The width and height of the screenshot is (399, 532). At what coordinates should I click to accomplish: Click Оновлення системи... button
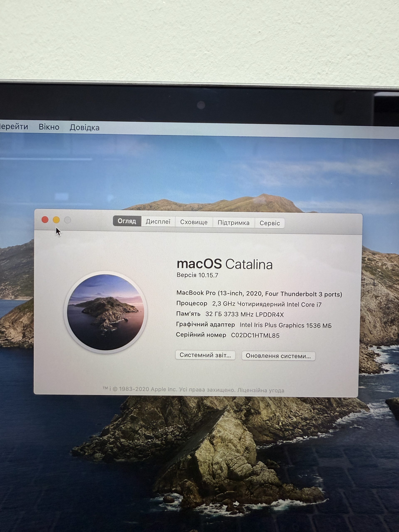[278, 356]
